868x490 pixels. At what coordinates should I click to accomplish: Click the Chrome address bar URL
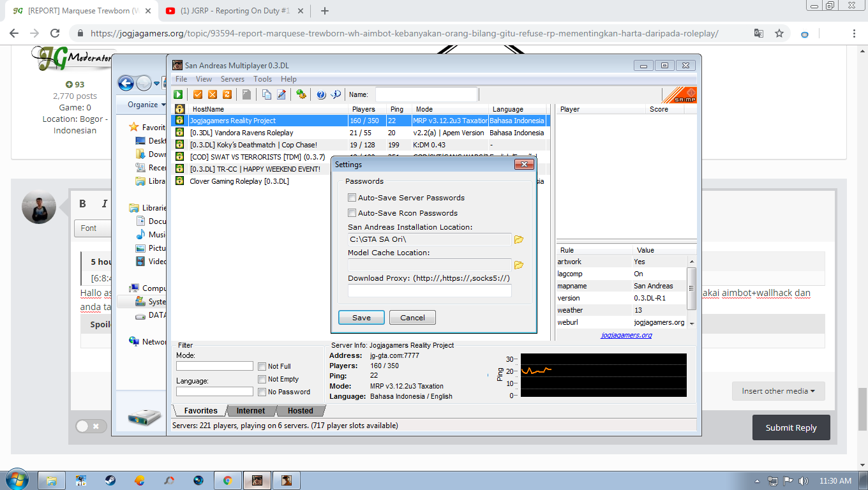[x=405, y=33]
